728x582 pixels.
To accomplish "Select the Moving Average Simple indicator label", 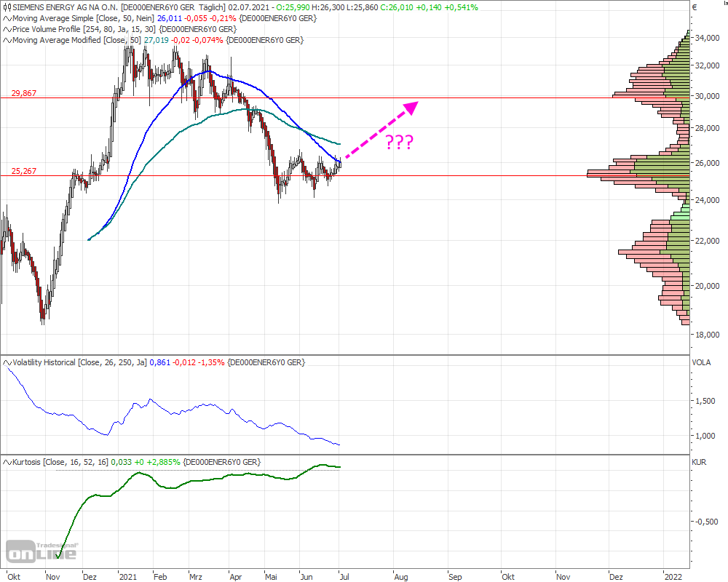I will click(83, 19).
